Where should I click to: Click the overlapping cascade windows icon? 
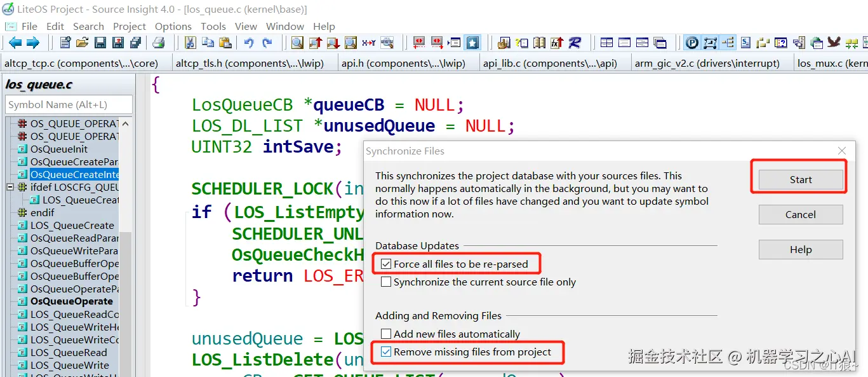[660, 43]
